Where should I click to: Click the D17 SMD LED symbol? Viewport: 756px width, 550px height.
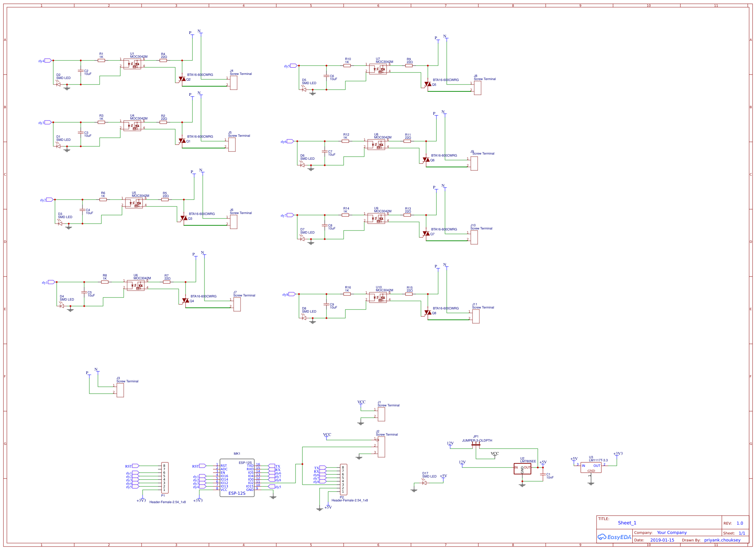(424, 483)
